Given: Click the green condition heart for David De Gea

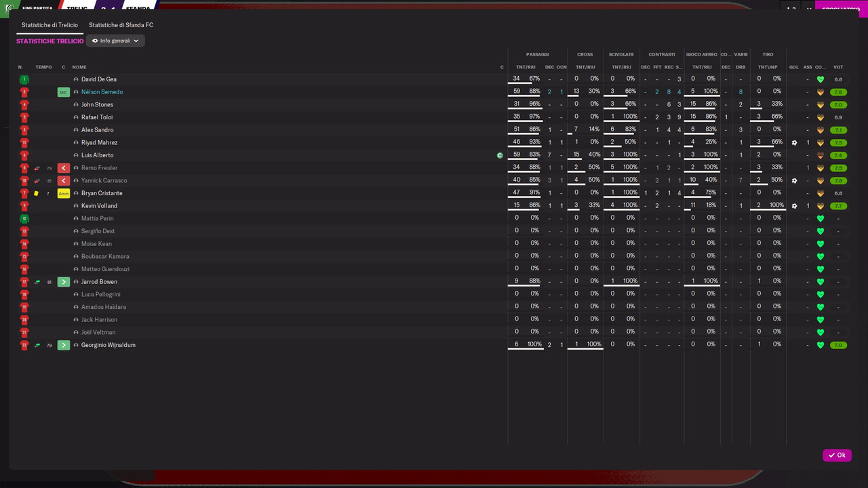Looking at the screenshot, I should [821, 79].
